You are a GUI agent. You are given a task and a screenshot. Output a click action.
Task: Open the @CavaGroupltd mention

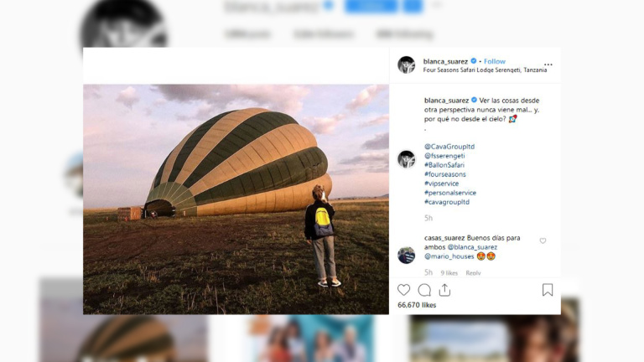coord(449,147)
